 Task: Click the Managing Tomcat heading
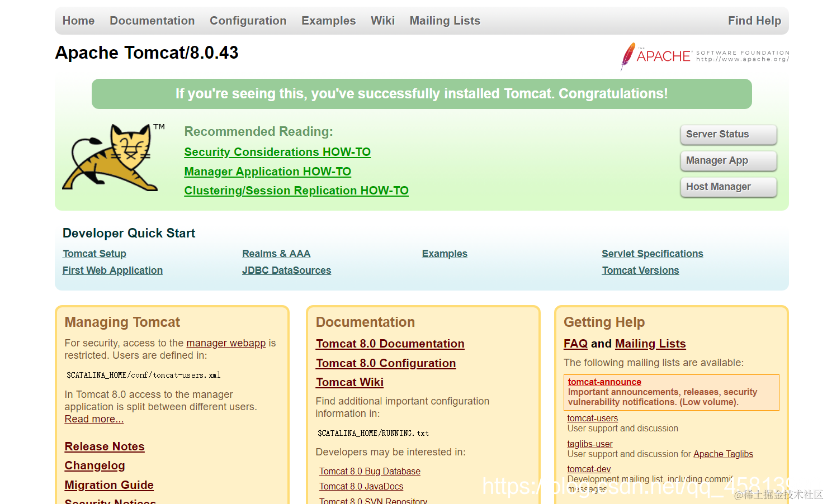coord(122,322)
